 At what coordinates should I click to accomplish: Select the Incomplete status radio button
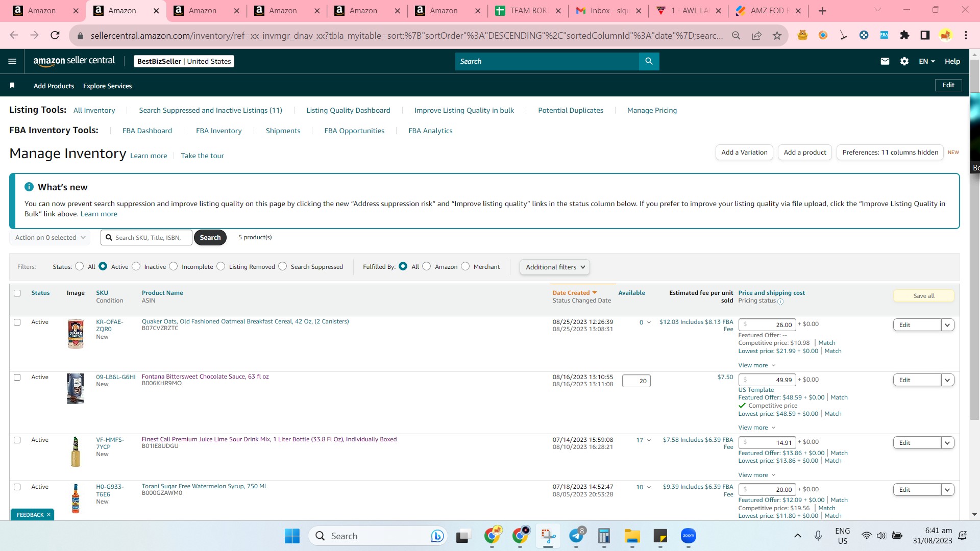pos(174,266)
